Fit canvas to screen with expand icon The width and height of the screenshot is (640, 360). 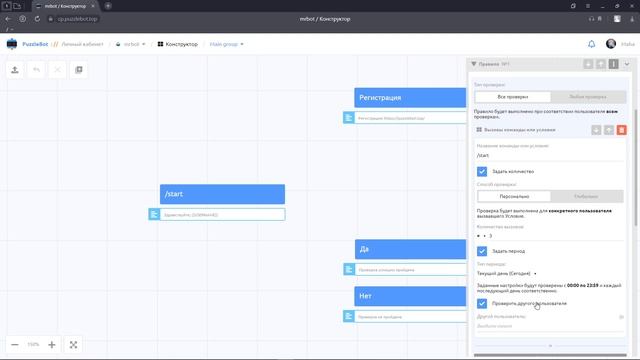pyautogui.click(x=73, y=345)
